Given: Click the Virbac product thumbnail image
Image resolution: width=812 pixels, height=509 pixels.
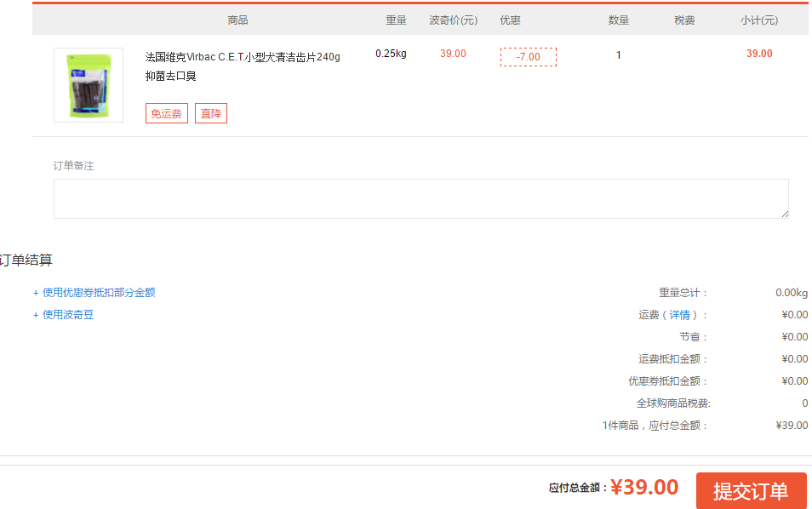Looking at the screenshot, I should 89,85.
